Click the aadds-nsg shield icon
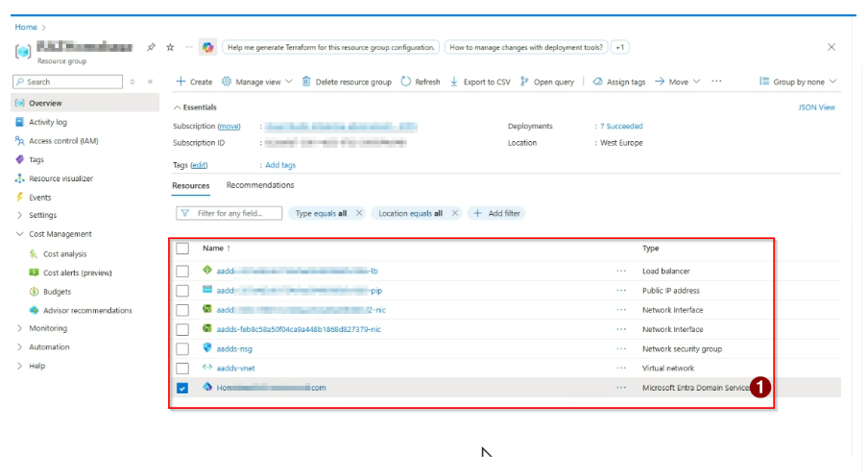This screenshot has width=868, height=475. (207, 347)
